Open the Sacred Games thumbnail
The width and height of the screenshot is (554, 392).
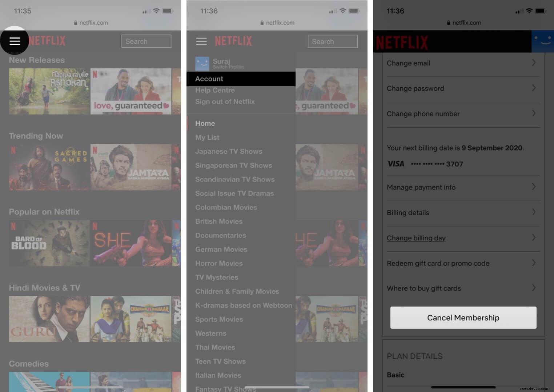[49, 167]
